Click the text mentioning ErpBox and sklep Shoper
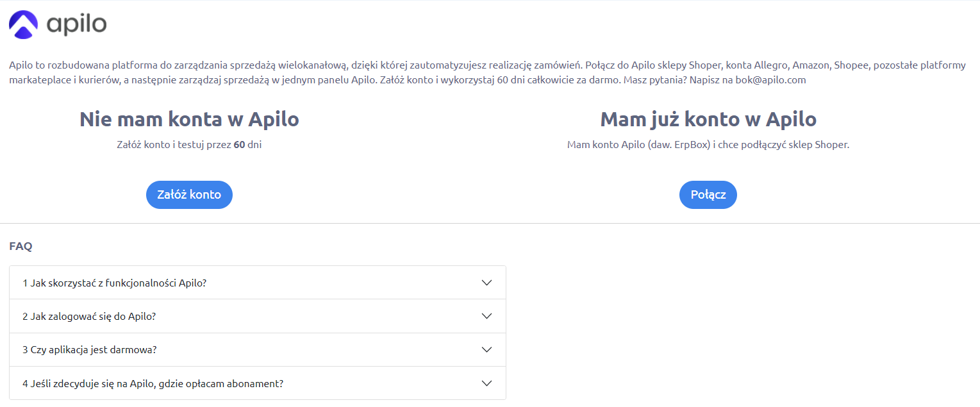The width and height of the screenshot is (980, 407). [x=708, y=145]
